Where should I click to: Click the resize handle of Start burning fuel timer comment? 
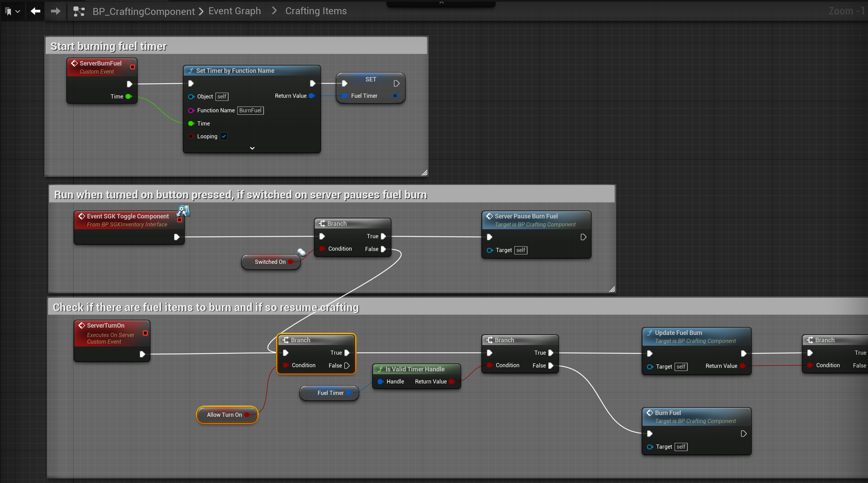point(424,172)
